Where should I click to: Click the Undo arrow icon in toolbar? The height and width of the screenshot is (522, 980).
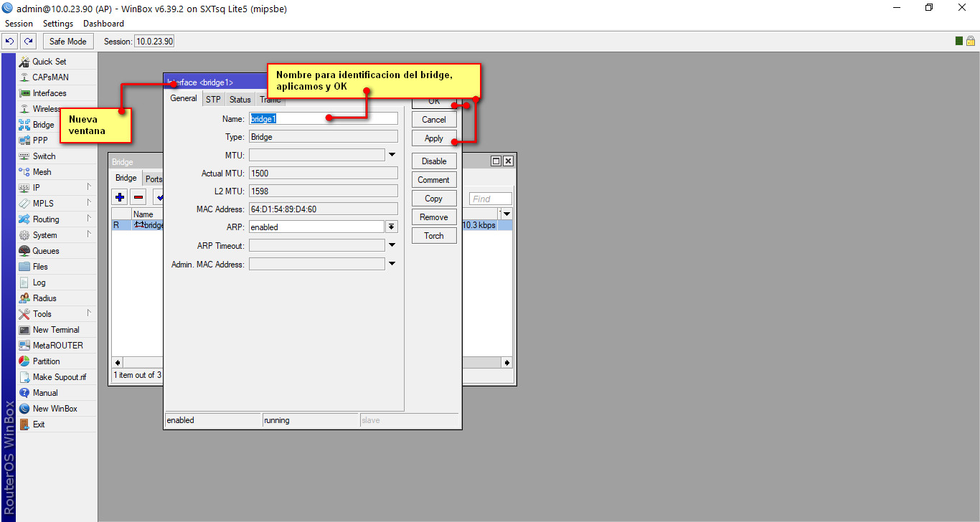10,42
